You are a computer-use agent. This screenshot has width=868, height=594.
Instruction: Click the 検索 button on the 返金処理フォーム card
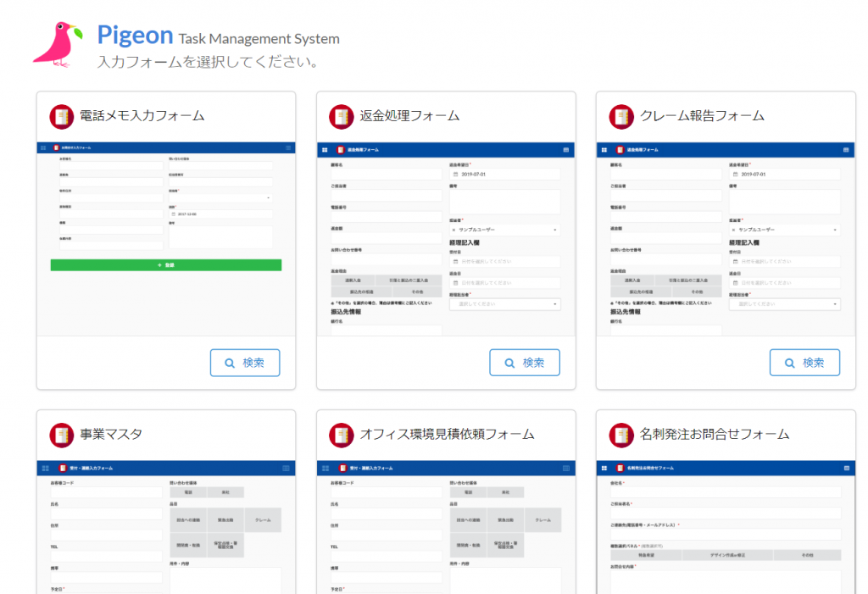coord(524,363)
